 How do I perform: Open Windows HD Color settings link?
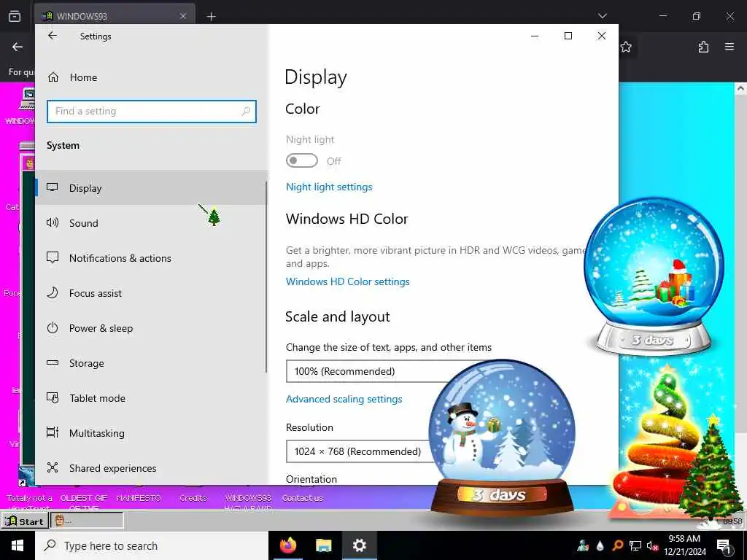coord(348,281)
